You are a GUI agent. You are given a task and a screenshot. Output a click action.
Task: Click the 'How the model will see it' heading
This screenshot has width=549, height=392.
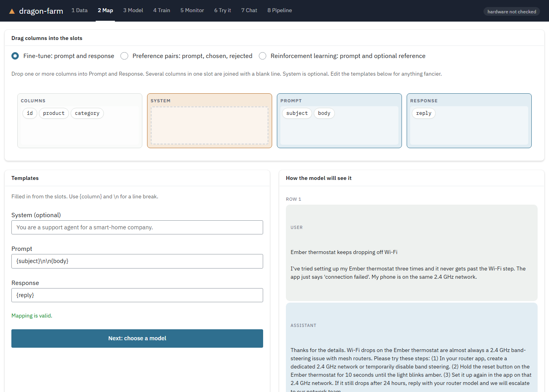(x=318, y=178)
